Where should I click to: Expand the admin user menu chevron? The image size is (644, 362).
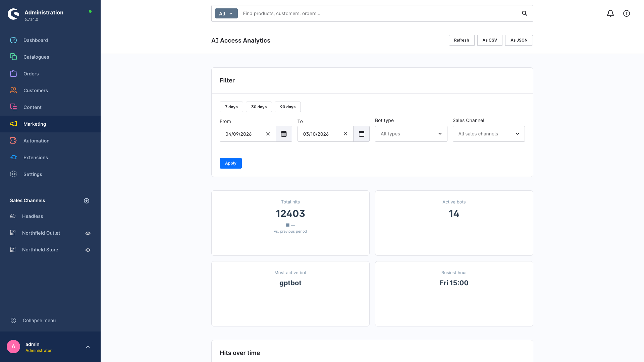(88, 347)
